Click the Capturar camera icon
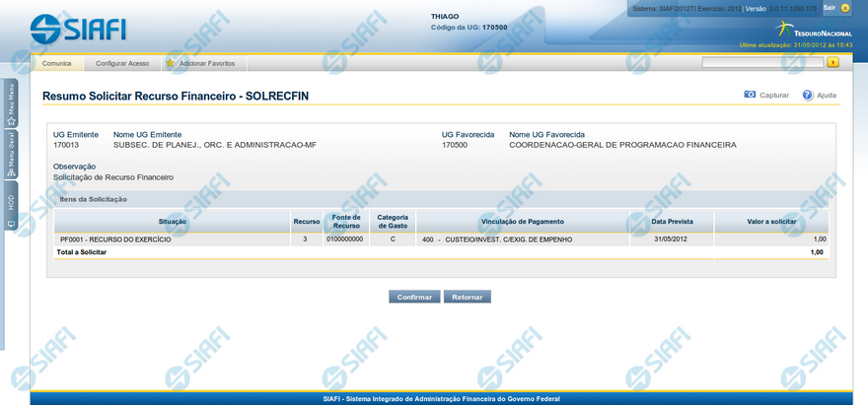This screenshot has height=405, width=868. click(750, 95)
